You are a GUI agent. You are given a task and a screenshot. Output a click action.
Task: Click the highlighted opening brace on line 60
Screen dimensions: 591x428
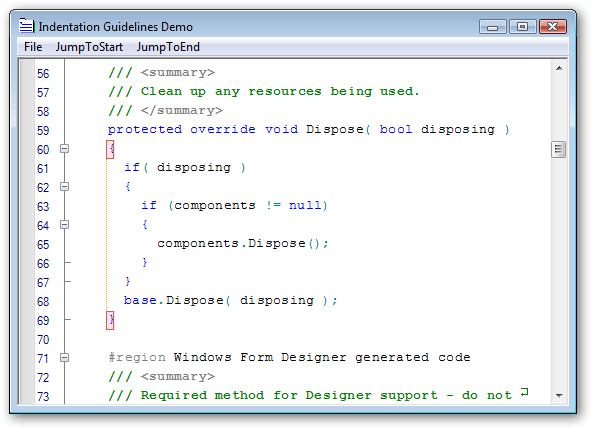(110, 150)
